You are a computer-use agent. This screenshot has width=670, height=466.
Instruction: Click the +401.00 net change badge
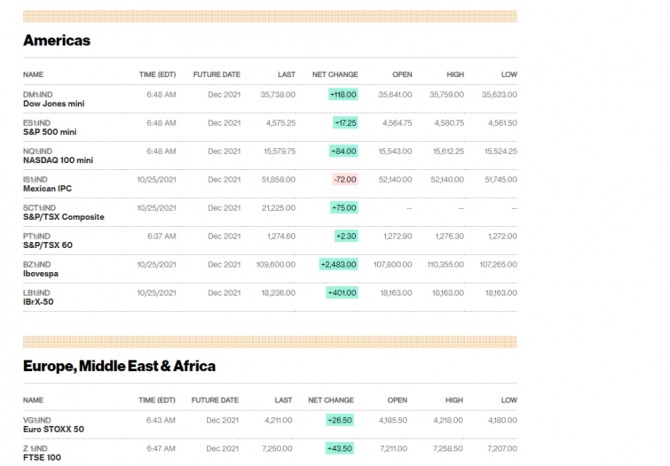[x=342, y=293]
